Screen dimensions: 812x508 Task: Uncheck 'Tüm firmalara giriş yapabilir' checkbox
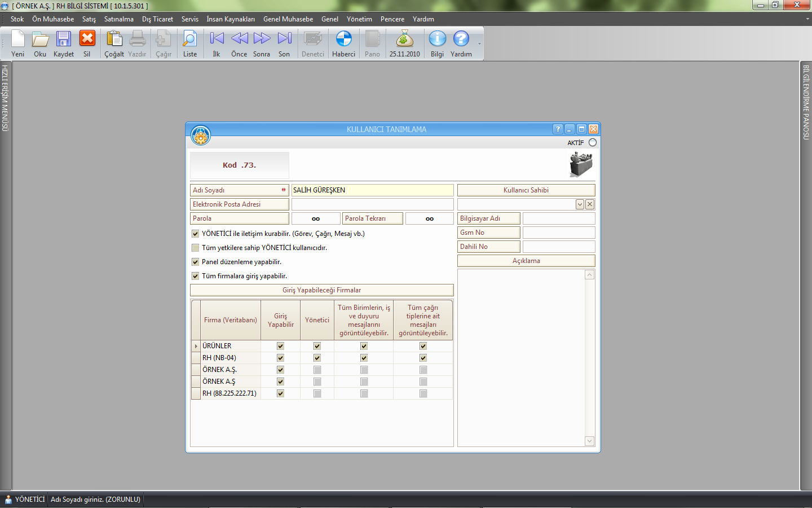(196, 276)
